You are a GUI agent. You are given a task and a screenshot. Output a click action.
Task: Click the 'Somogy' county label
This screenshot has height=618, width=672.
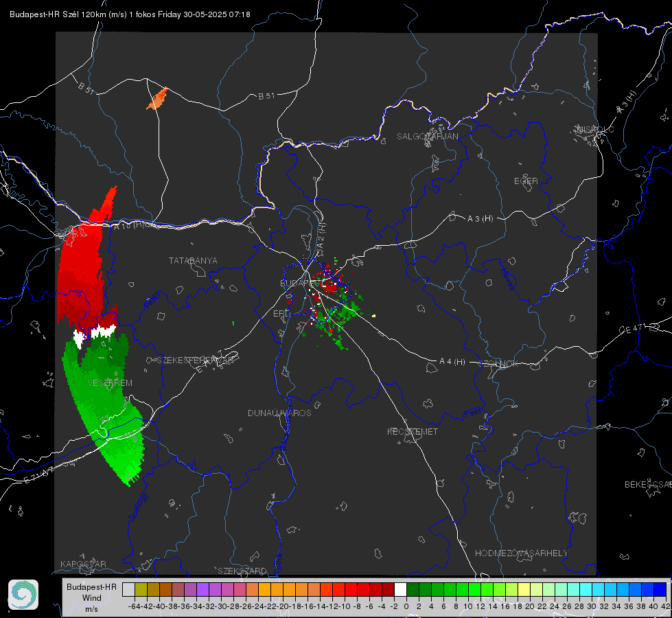coord(138,507)
